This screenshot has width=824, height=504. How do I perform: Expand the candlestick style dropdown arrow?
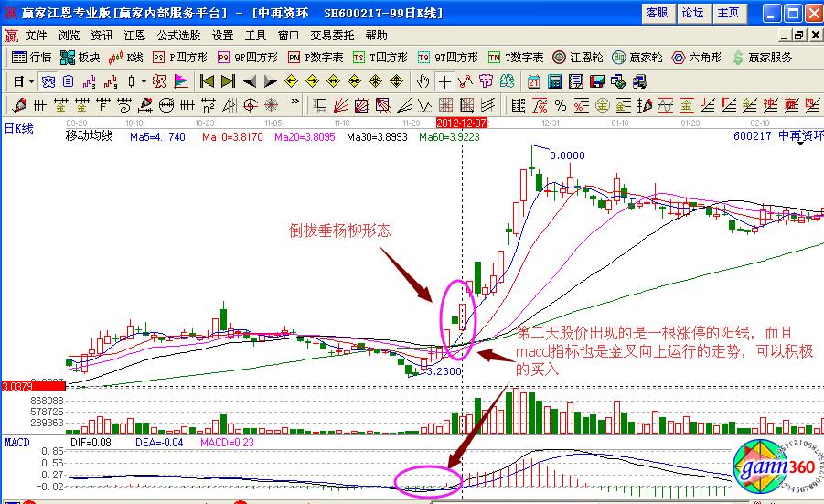[144, 80]
